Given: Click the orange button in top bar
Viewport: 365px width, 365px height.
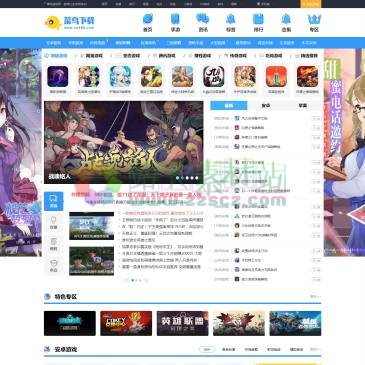Looking at the screenshot, I should pyautogui.click(x=311, y=4).
